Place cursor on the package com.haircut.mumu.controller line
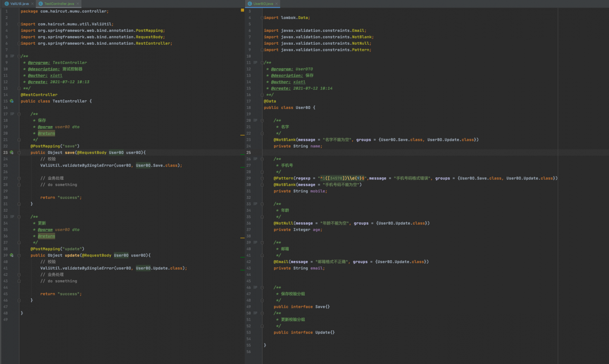Image resolution: width=609 pixels, height=364 pixels. [x=65, y=11]
